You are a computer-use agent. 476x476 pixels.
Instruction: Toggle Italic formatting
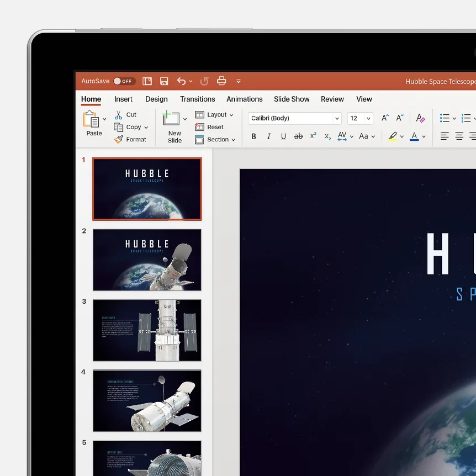coord(269,136)
